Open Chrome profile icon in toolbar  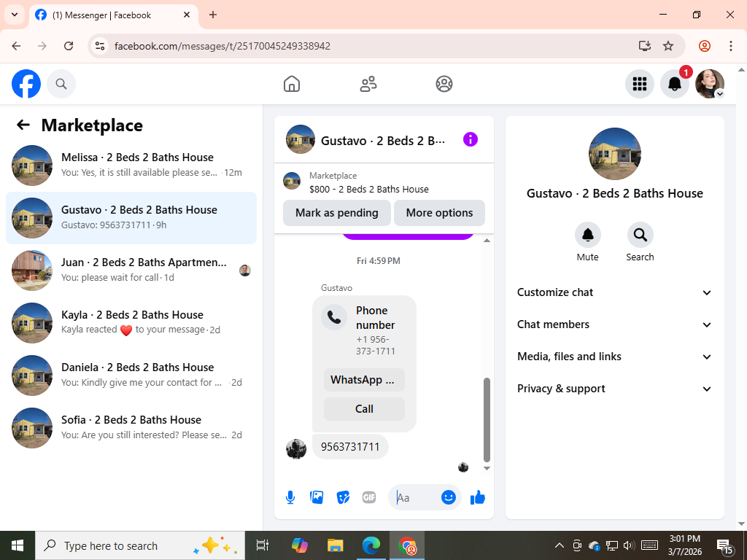(705, 46)
